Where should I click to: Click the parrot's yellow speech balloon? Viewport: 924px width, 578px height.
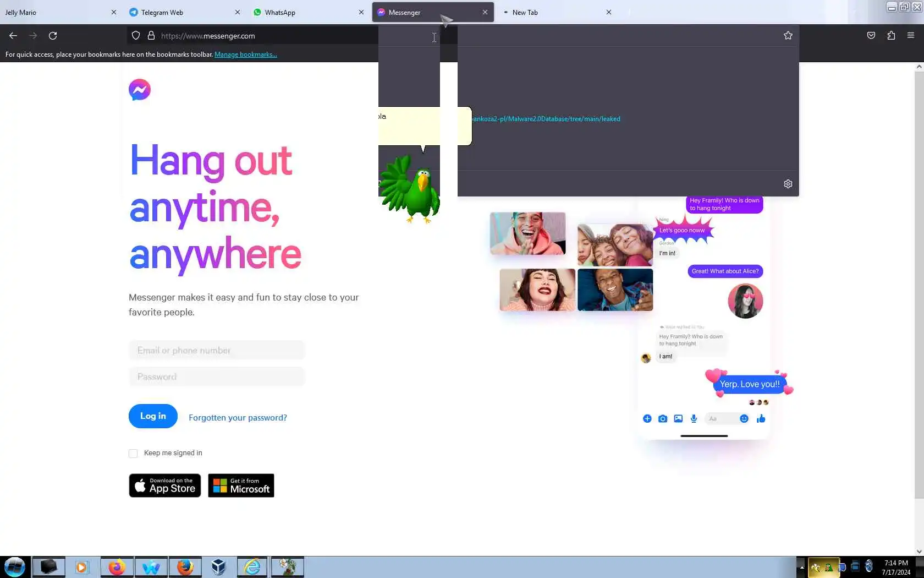pyautogui.click(x=425, y=126)
